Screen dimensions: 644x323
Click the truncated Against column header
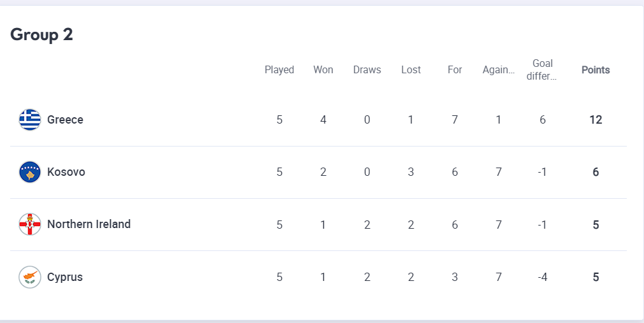pos(499,70)
